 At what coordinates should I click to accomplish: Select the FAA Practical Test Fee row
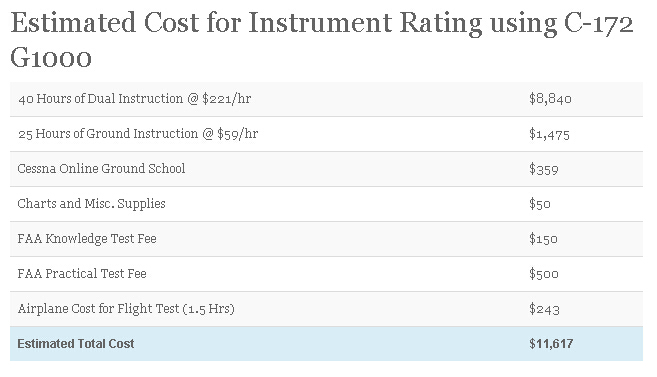coord(326,274)
